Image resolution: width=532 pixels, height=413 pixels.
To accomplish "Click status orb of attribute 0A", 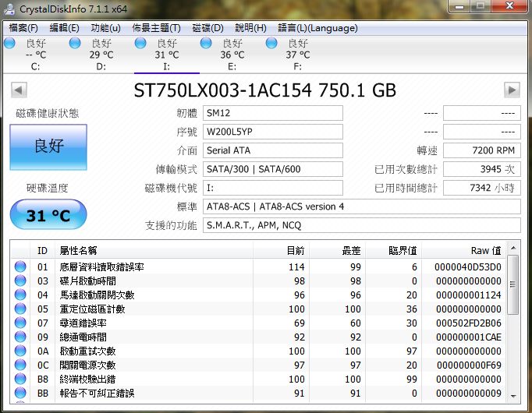I will pyautogui.click(x=20, y=351).
